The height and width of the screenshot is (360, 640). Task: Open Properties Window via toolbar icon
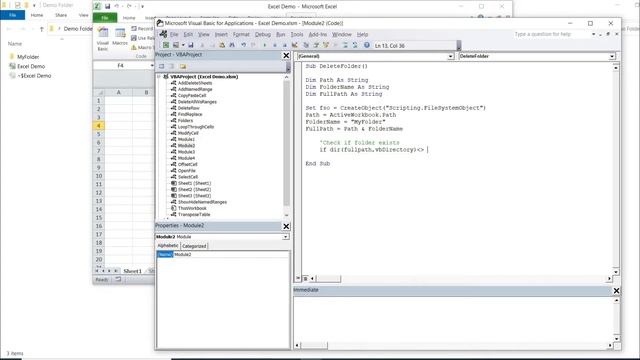click(x=316, y=45)
